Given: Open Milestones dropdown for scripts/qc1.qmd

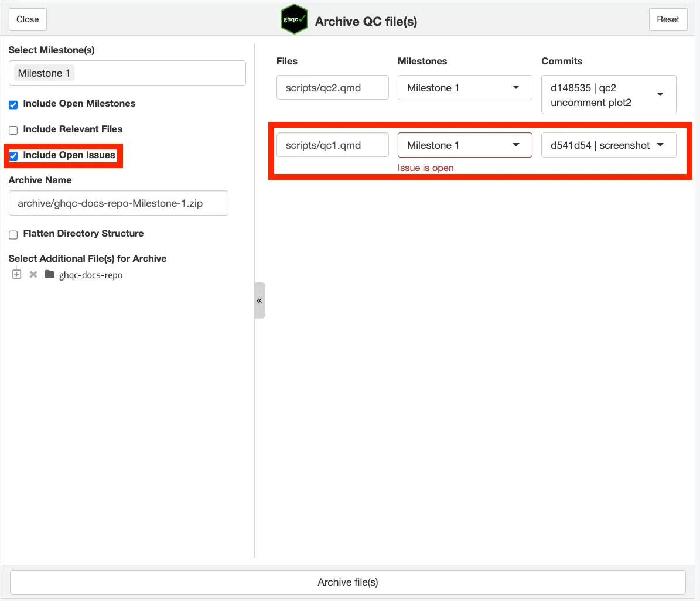Looking at the screenshot, I should click(465, 145).
